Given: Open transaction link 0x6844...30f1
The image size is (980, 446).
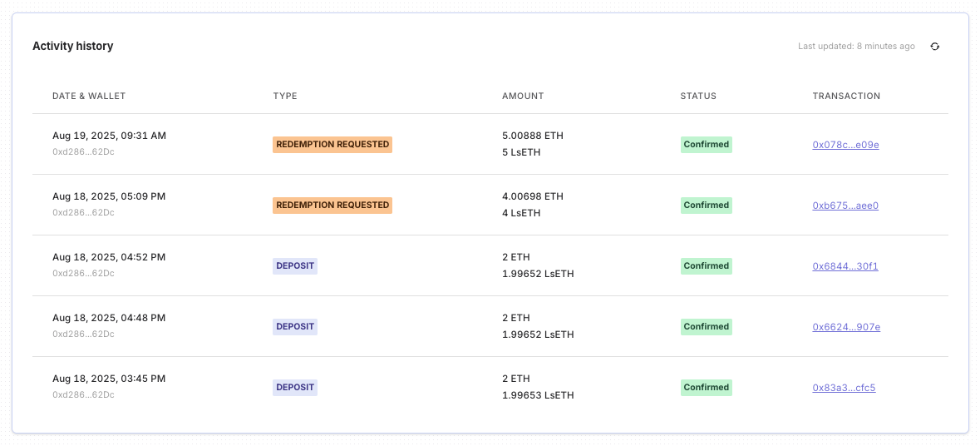Looking at the screenshot, I should (845, 265).
